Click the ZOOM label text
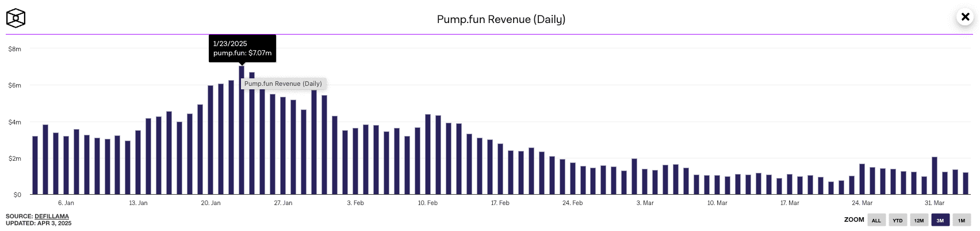The height and width of the screenshot is (231, 980). coord(854,219)
